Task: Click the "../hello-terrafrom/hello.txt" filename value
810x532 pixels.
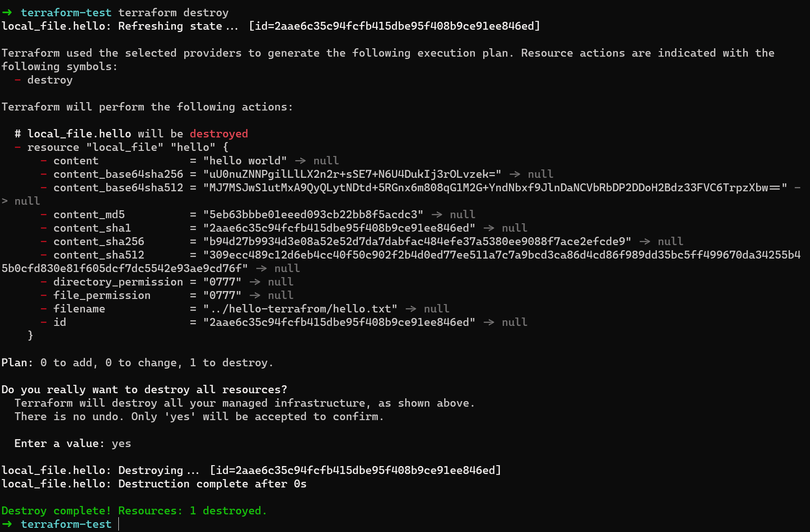Action: coord(300,309)
